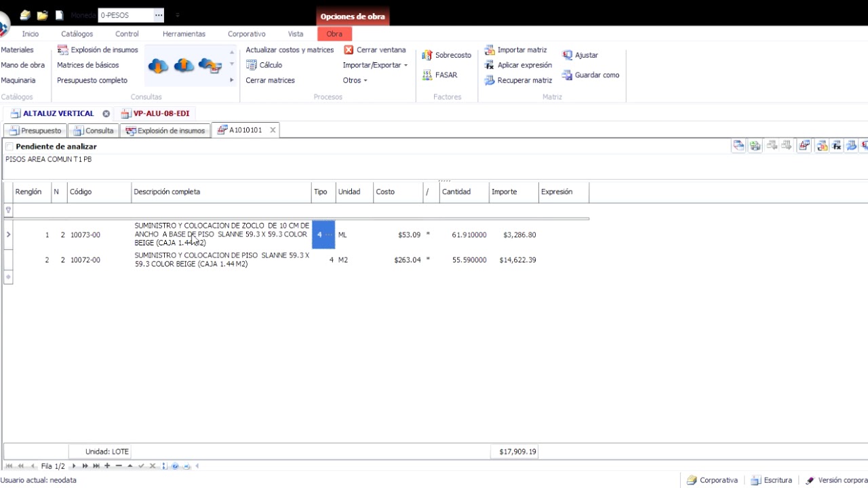Expand the Otros dropdown
Image resolution: width=868 pixels, height=488 pixels.
tap(355, 80)
